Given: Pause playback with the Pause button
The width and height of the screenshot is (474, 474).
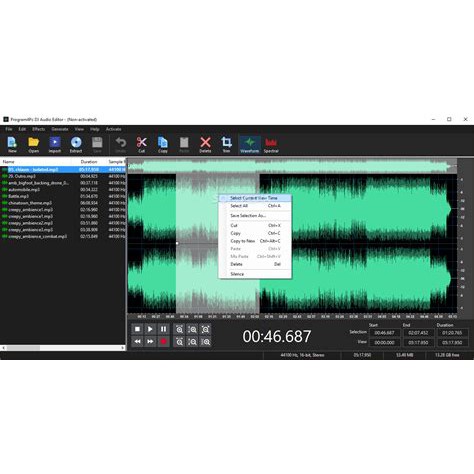Looking at the screenshot, I should [163, 329].
